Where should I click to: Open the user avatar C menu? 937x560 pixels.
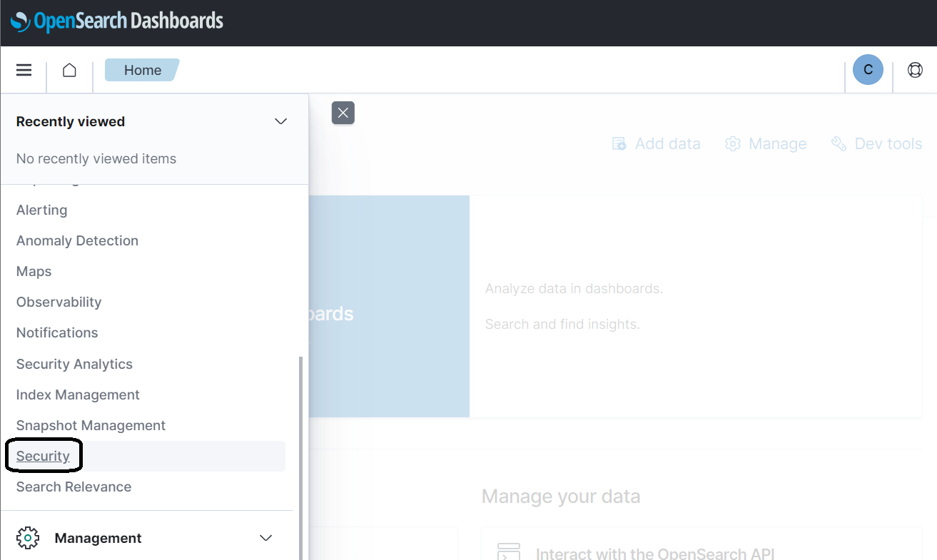point(868,70)
